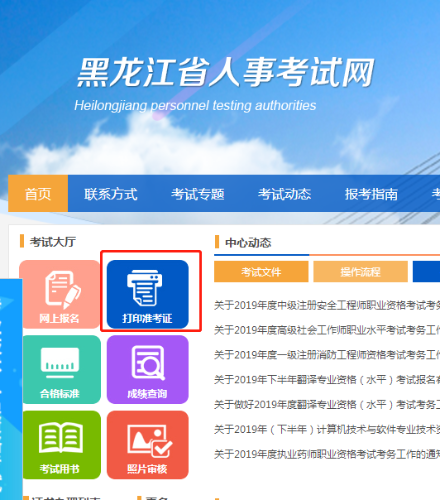Click the 中心动态 section heading
440x500 pixels.
(248, 242)
